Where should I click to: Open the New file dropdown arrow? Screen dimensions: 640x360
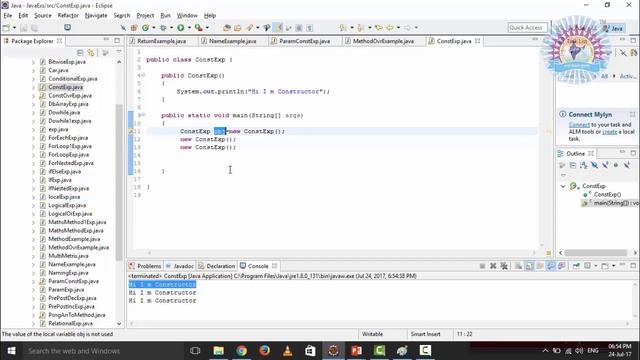click(x=14, y=28)
